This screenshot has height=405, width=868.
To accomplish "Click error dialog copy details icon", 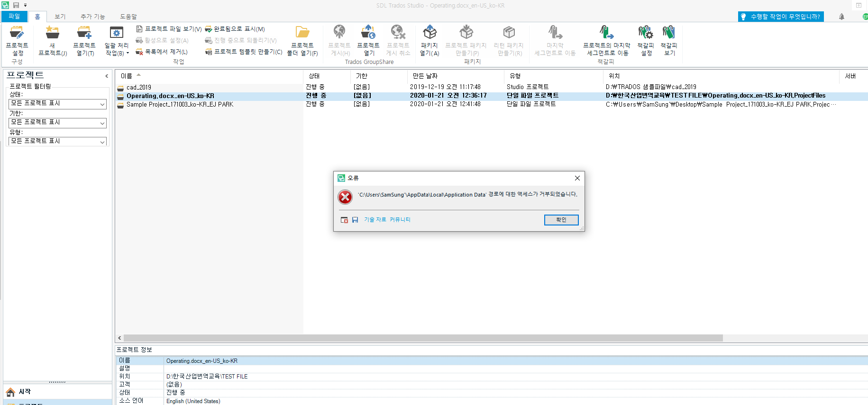I will [345, 220].
